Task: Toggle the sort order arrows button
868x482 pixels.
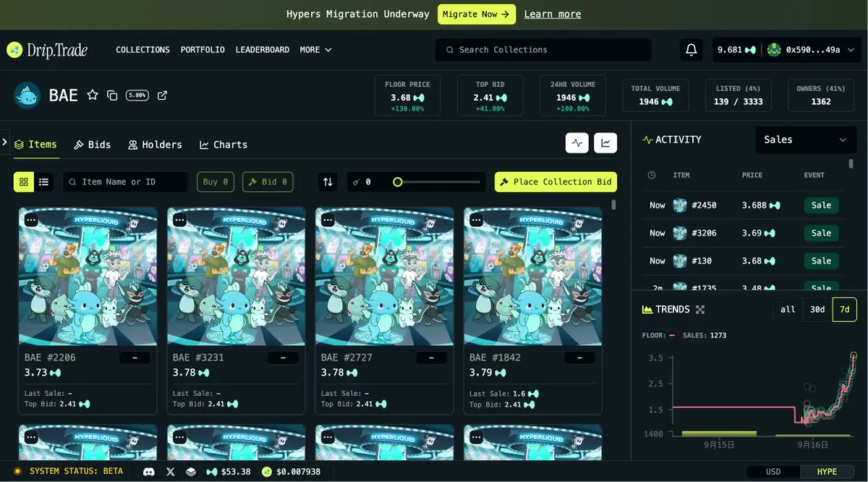Action: tap(328, 182)
